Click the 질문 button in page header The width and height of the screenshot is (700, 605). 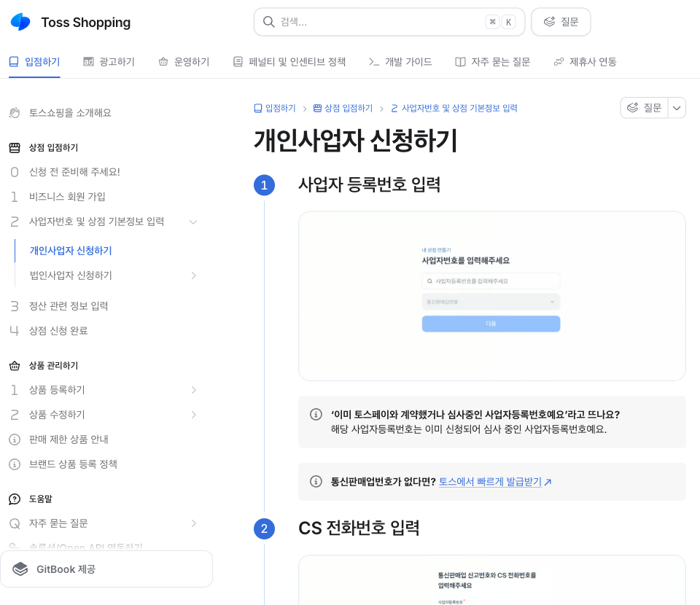[644, 108]
